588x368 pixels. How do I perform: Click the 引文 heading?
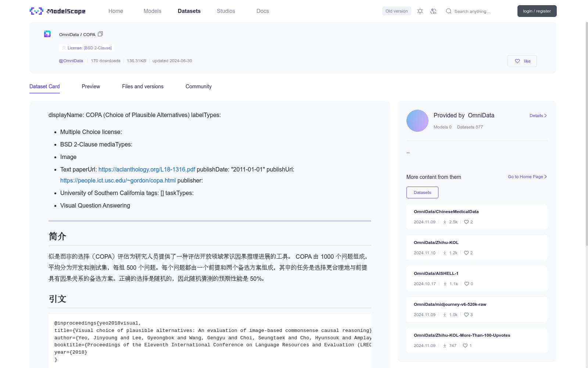57,299
